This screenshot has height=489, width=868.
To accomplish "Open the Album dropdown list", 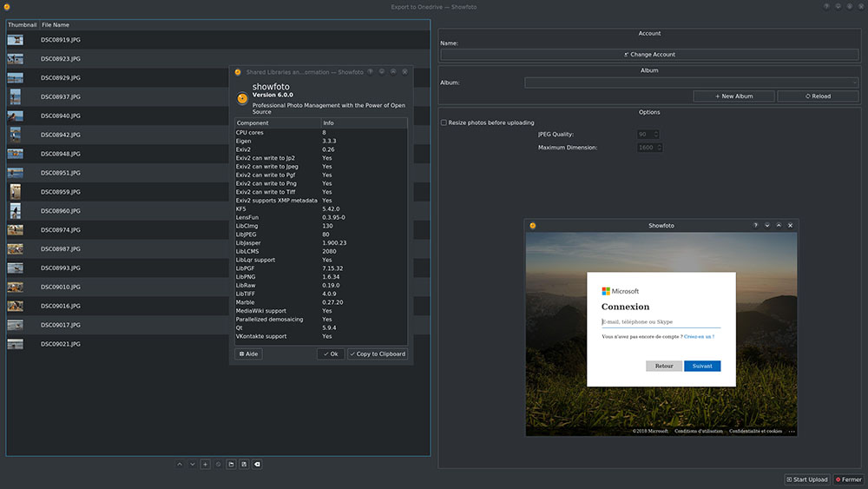I will pos(691,83).
